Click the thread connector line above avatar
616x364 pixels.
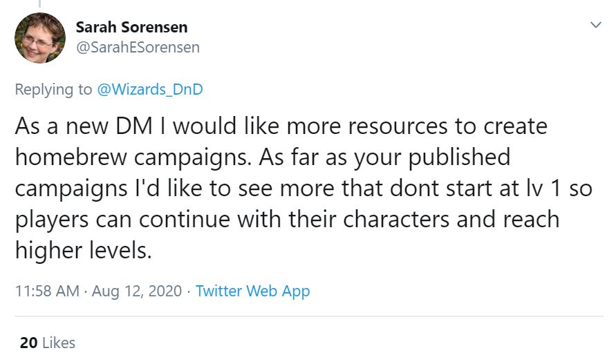click(x=39, y=3)
